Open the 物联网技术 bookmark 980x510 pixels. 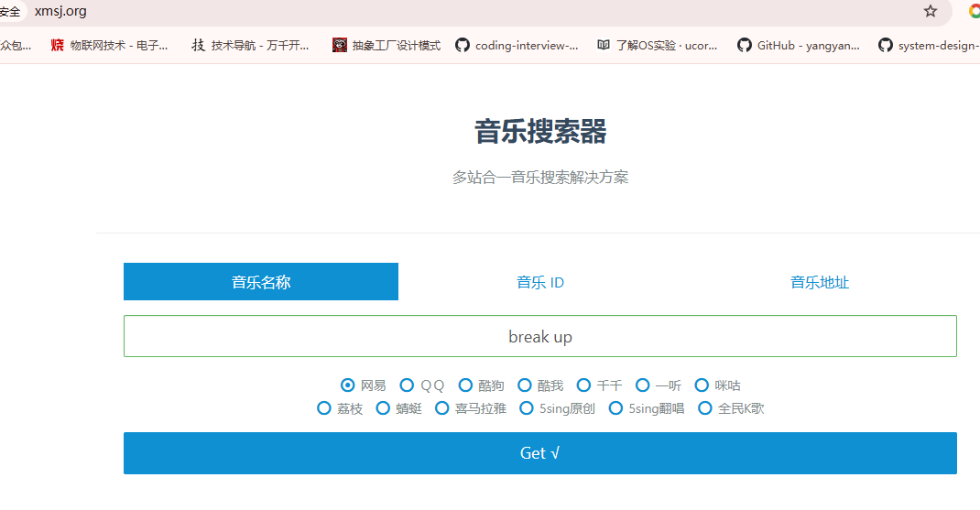coord(110,45)
